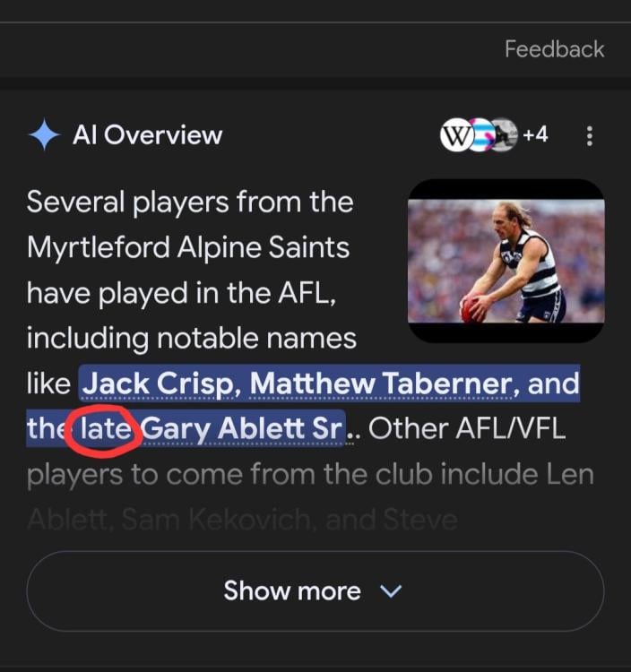This screenshot has width=631, height=672.
Task: Click the +4 additional sources count
Action: pos(535,135)
